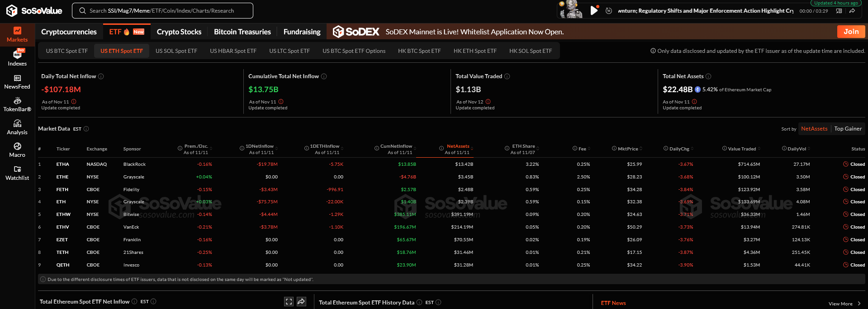Open the Watchlist sidebar section
Image resolution: width=868 pixels, height=309 pixels.
[x=17, y=173]
